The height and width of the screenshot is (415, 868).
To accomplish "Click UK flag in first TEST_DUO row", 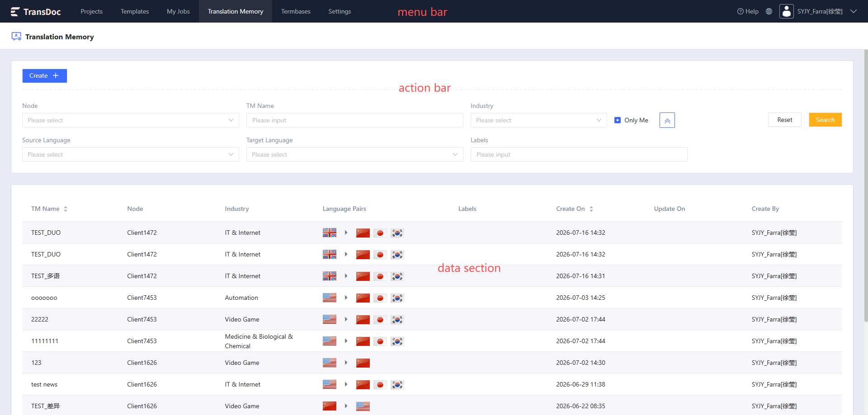I will (x=330, y=233).
